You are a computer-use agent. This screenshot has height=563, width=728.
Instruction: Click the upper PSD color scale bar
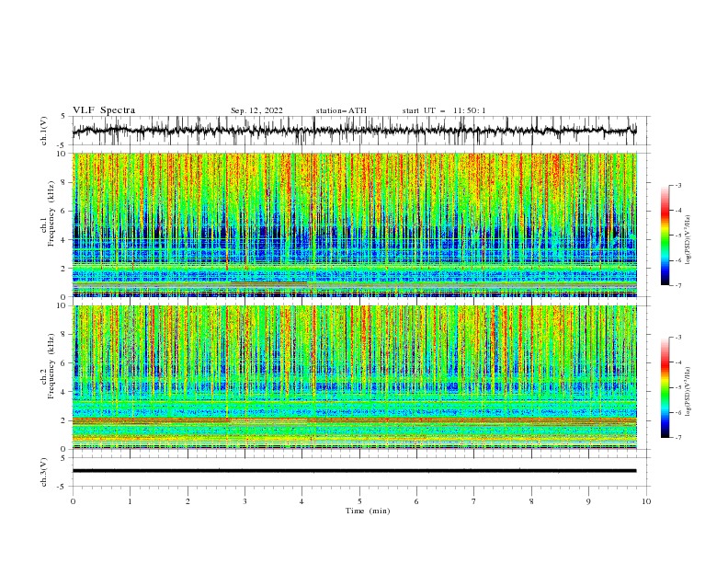tap(665, 236)
